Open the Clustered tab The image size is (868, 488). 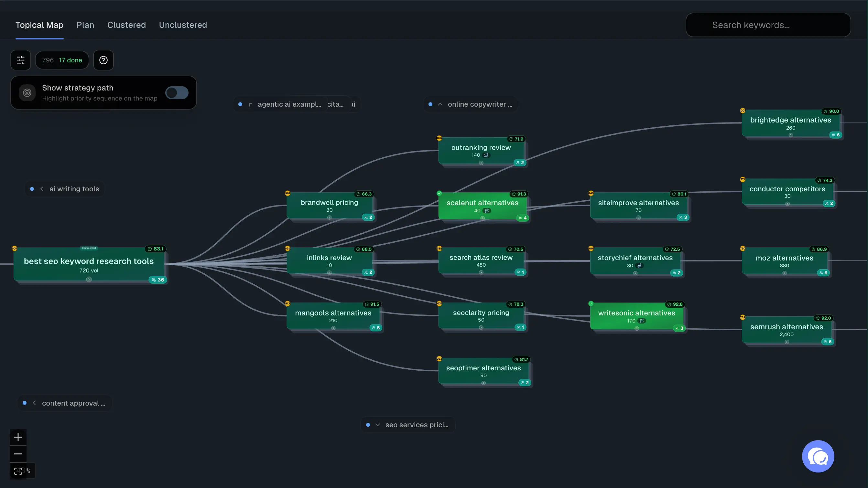point(126,25)
